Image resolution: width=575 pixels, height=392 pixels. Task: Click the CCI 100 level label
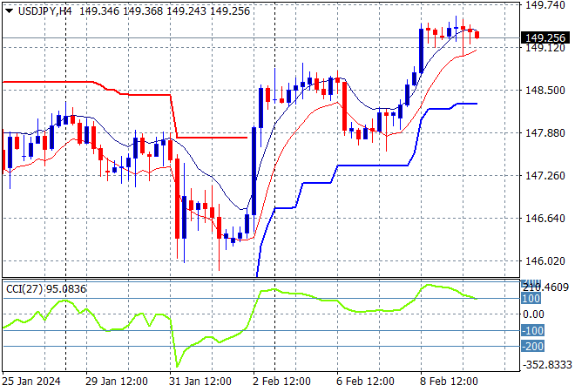[531, 299]
